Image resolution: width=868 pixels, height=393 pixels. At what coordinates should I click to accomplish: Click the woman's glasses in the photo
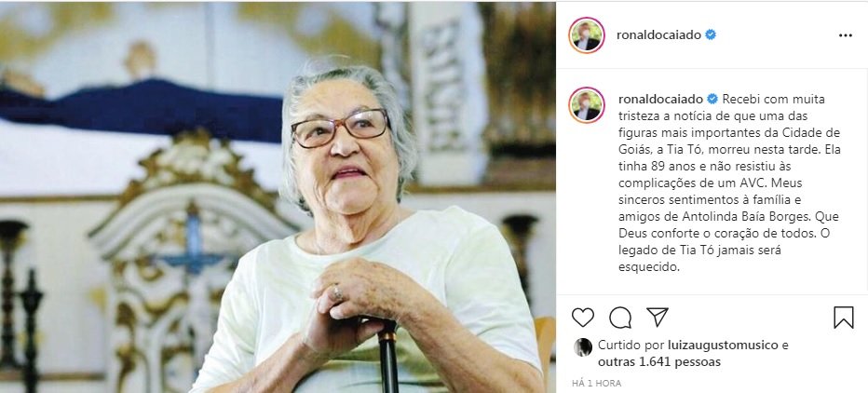click(341, 128)
